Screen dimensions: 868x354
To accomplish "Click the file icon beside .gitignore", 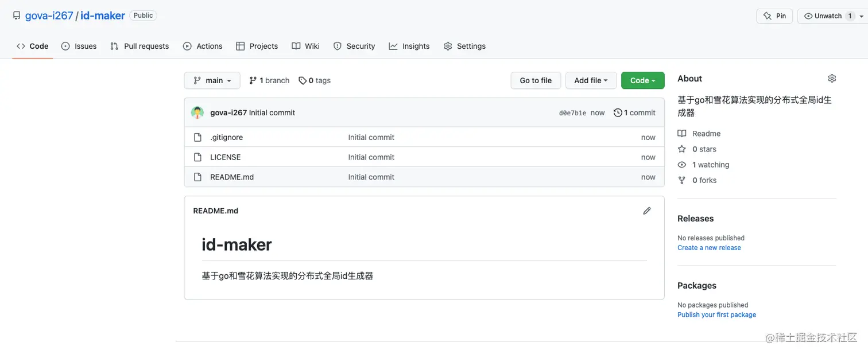I will (197, 137).
